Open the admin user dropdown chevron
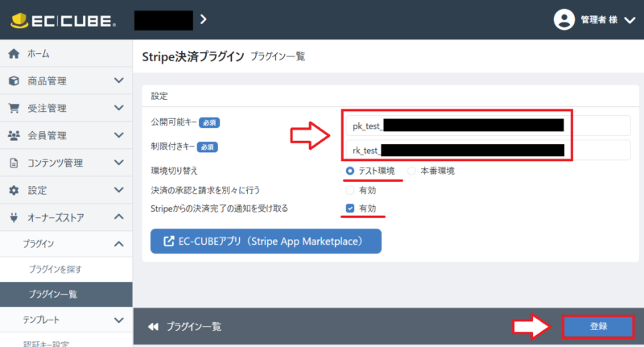This screenshot has height=347, width=644. [x=630, y=20]
